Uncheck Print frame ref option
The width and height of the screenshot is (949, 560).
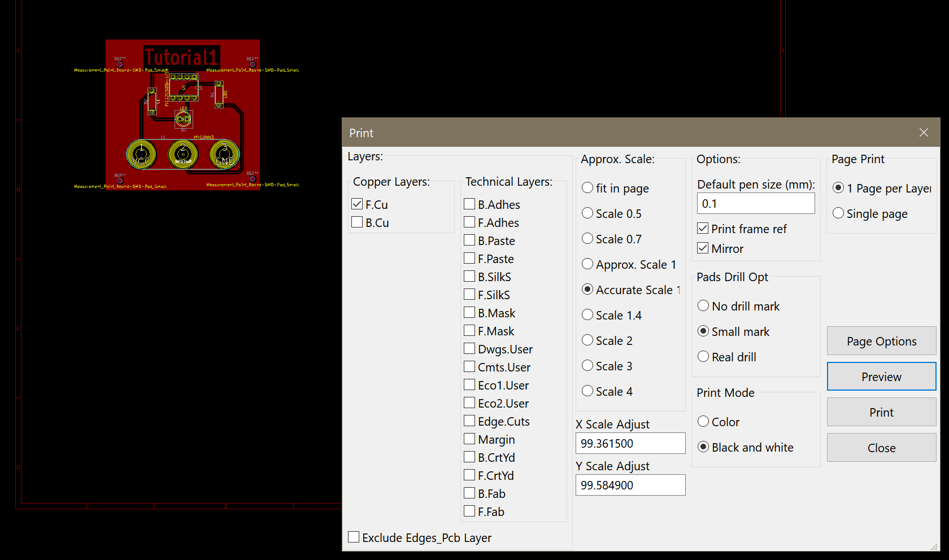[x=703, y=229]
